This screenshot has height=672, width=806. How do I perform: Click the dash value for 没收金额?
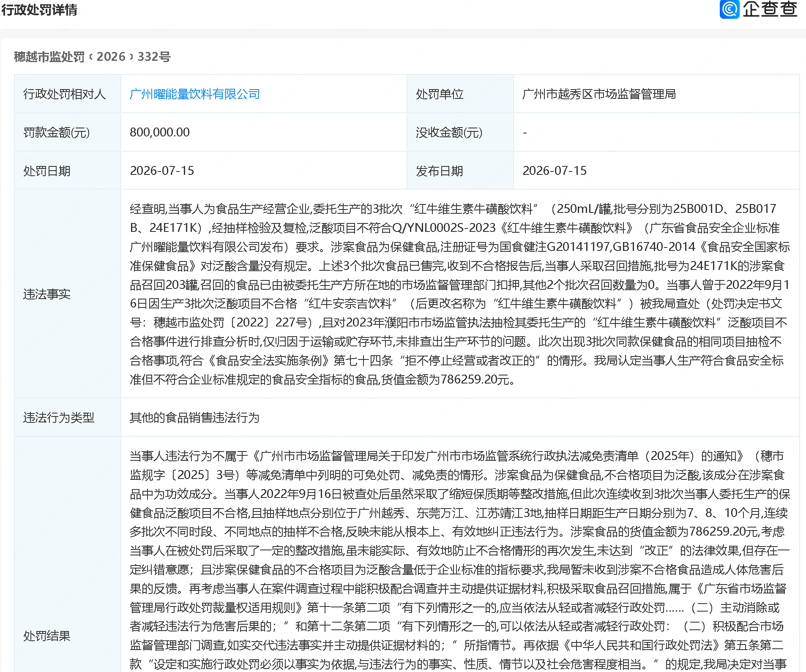pos(525,133)
